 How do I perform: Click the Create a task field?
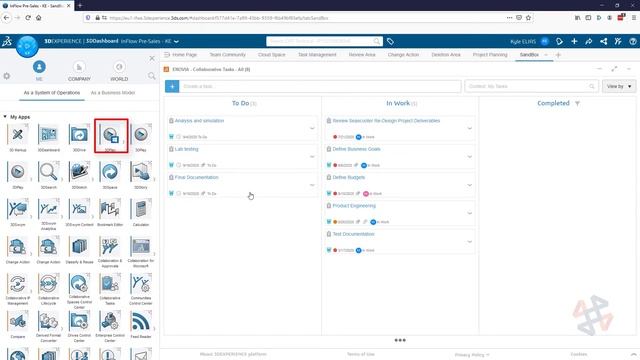(320, 86)
